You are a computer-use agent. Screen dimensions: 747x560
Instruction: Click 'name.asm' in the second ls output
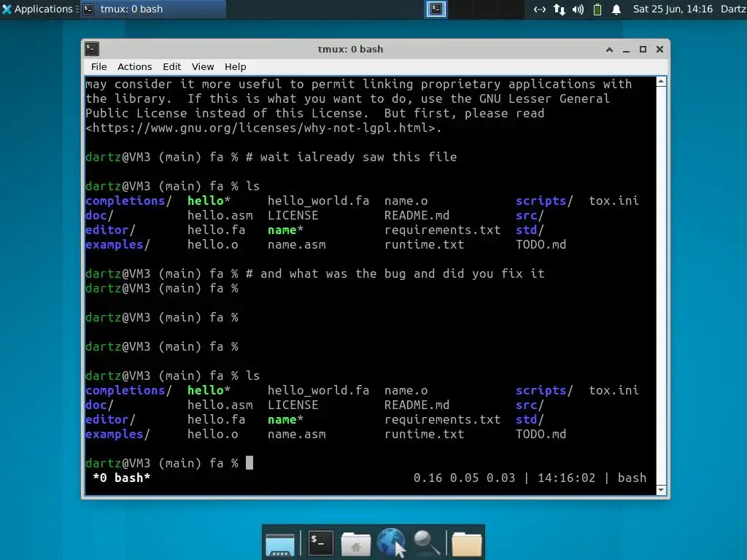tap(297, 435)
